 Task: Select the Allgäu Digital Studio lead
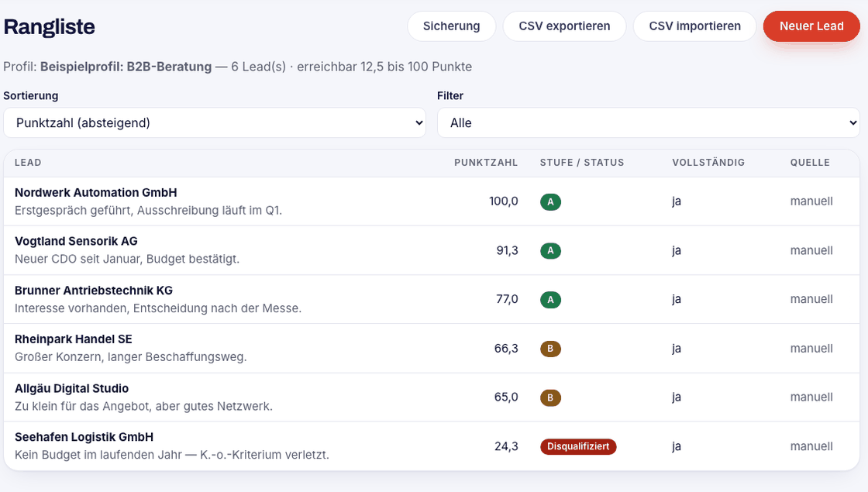point(71,388)
